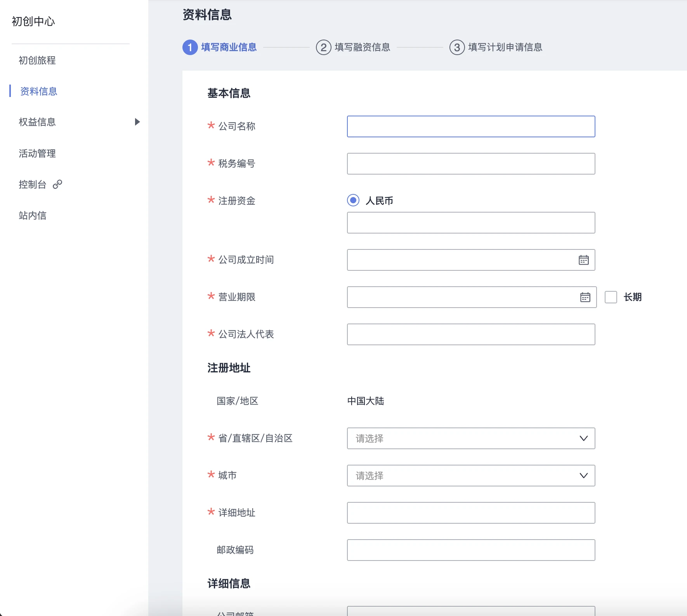The image size is (687, 616).
Task: Click the link icon beside 控制台
Action: (x=57, y=184)
